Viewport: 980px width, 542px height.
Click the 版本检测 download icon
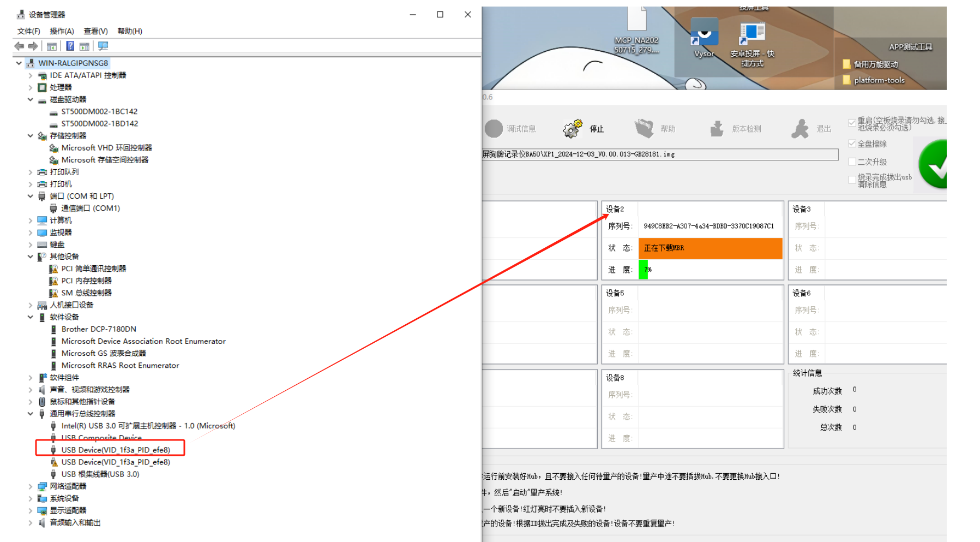click(x=717, y=129)
